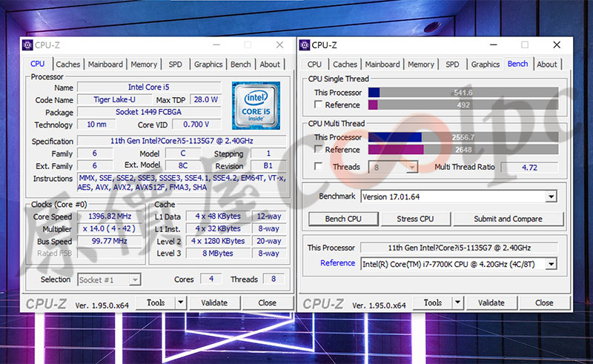Click the CPU-Z app icon in right window title bar
The width and height of the screenshot is (593, 364).
coord(305,45)
